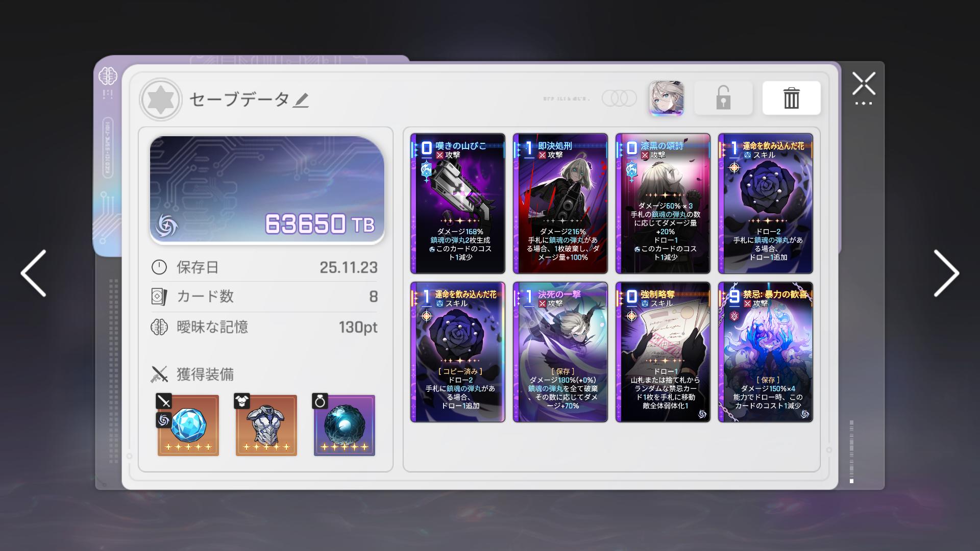
Task: Click the 曖昧な記憶 130pt row
Action: pos(264,327)
